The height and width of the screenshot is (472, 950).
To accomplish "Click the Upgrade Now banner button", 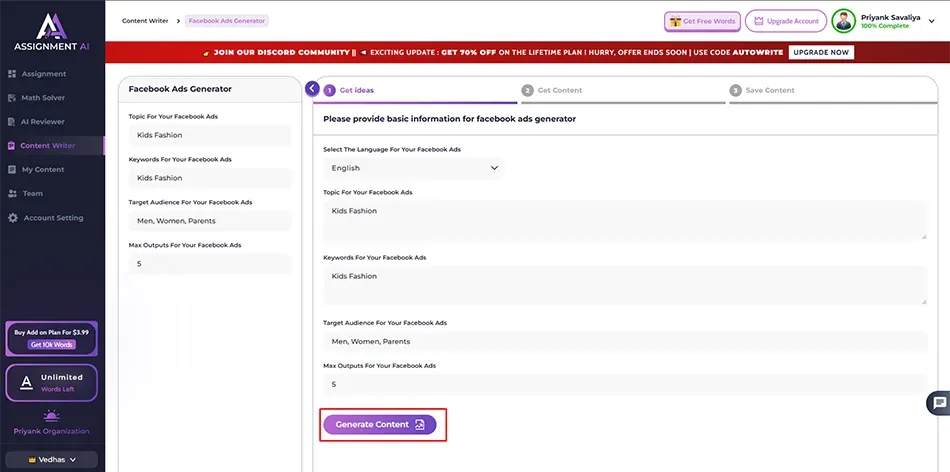I will [820, 52].
